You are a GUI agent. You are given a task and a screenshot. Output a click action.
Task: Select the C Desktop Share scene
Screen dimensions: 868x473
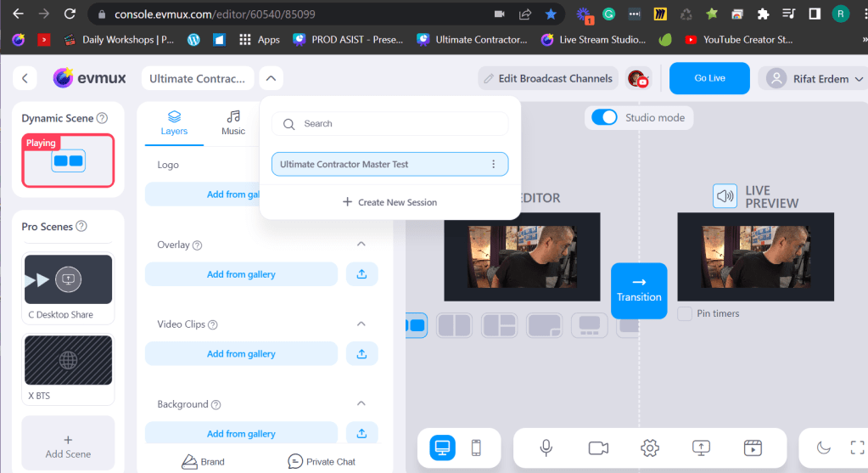(x=68, y=288)
